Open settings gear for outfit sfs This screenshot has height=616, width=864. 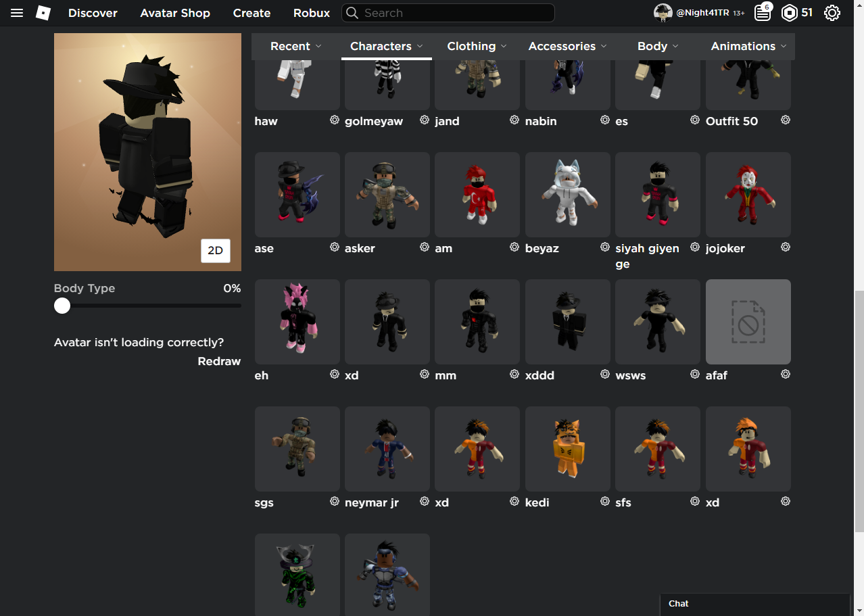pos(695,501)
